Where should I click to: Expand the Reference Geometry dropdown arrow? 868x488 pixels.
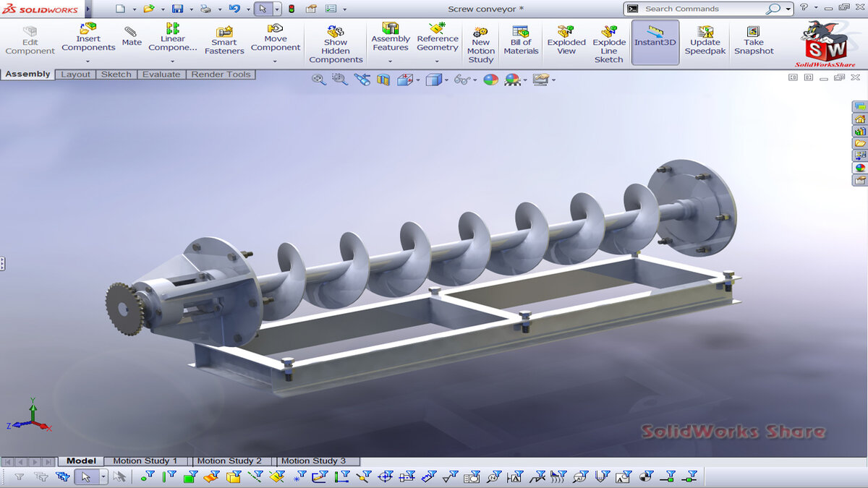(x=437, y=61)
